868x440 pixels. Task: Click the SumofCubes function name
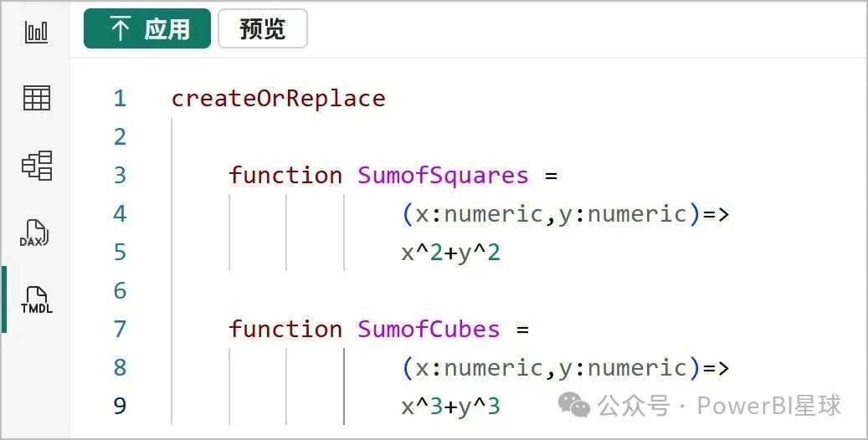pos(429,330)
